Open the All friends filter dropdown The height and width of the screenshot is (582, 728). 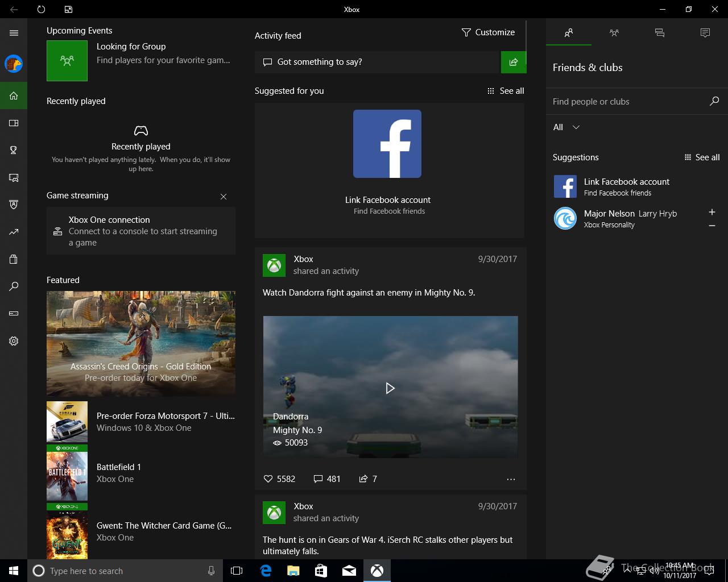(x=566, y=127)
